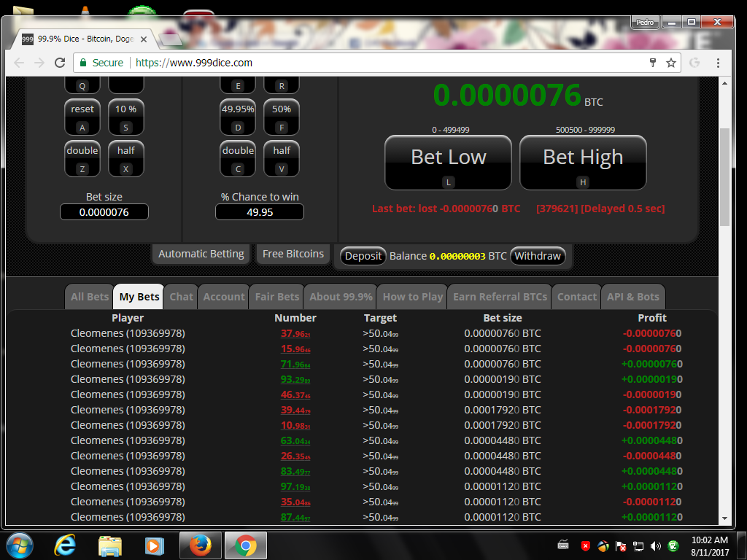This screenshot has width=747, height=560.
Task: Open the Chrome three-dot menu
Action: [x=718, y=63]
